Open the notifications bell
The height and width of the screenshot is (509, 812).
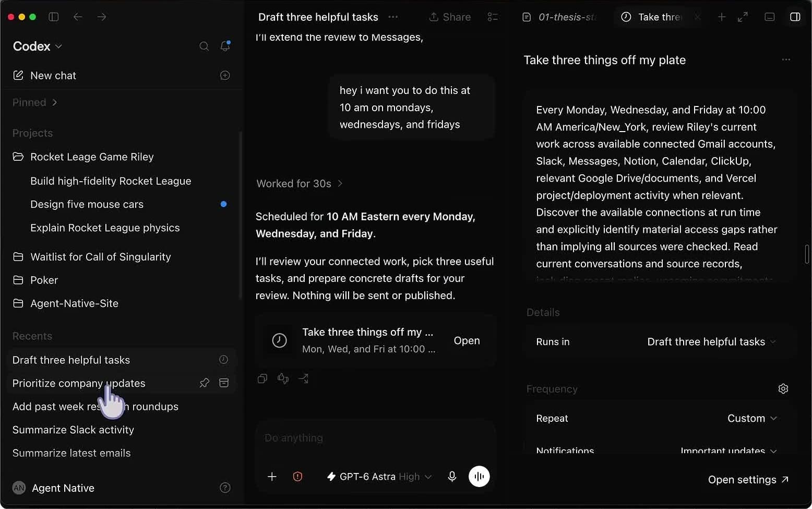[x=225, y=46]
